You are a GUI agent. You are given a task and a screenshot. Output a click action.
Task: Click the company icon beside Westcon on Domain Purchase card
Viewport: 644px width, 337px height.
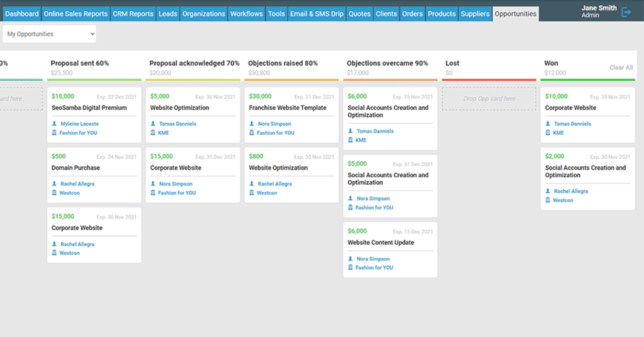(x=55, y=193)
